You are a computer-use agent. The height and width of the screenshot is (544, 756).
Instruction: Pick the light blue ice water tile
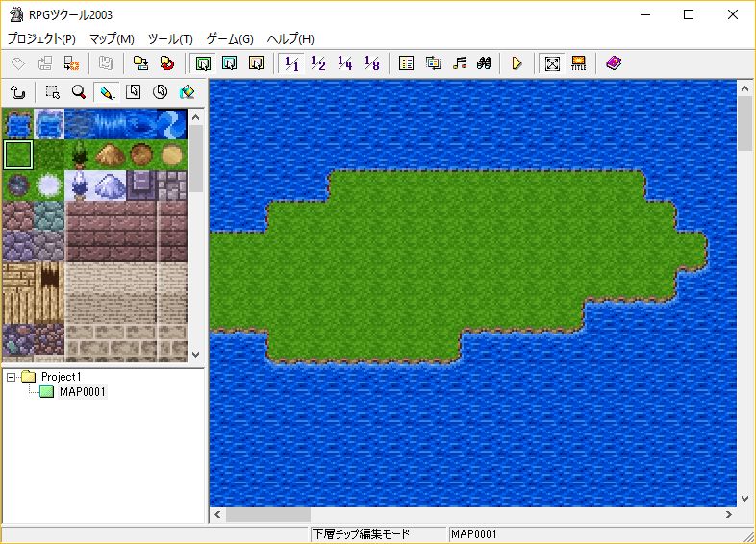tap(49, 124)
